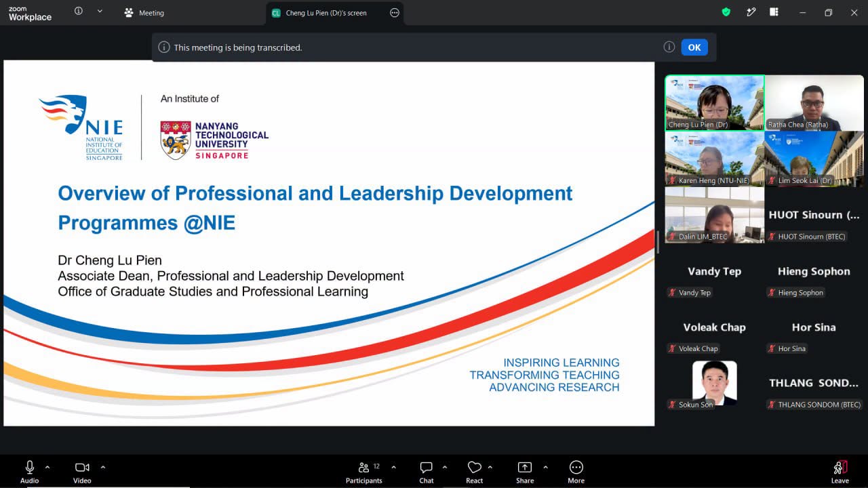Start video with the Video button
Viewport: 868px width, 488px height.
(x=82, y=472)
